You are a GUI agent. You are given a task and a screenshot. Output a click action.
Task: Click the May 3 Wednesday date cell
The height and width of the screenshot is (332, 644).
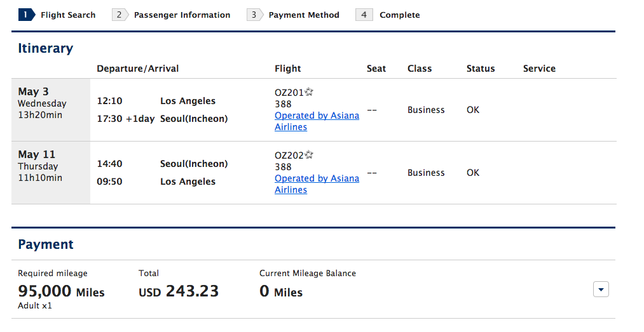coord(51,110)
